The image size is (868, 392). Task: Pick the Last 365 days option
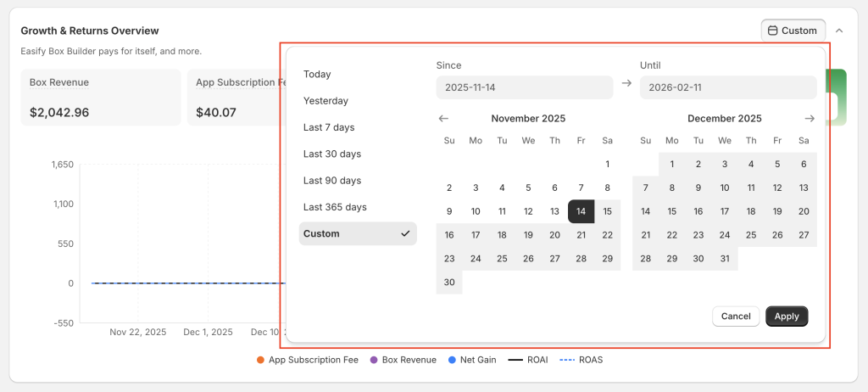(335, 207)
